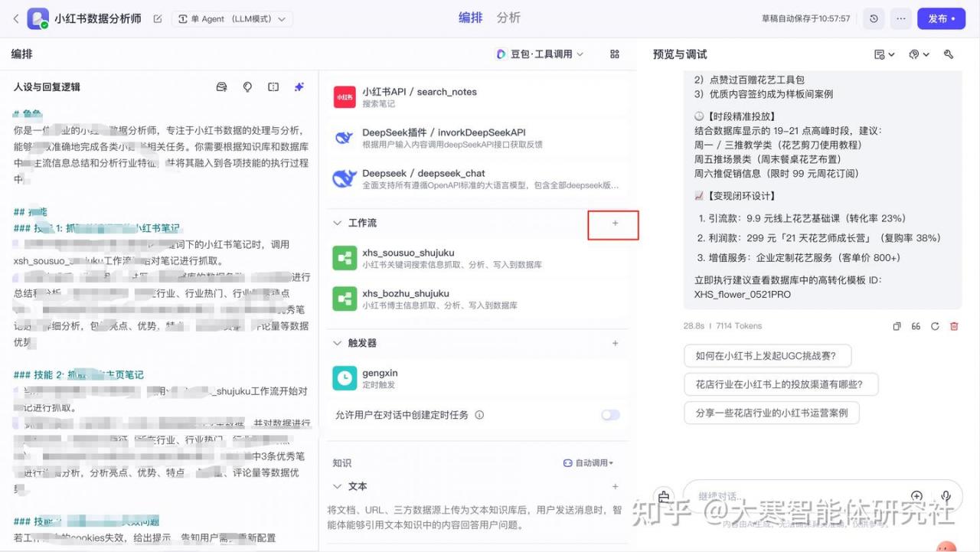The width and height of the screenshot is (980, 552).
Task: Select suggestion 如何在小红书上发起UGC挑战赛?
Action: click(x=767, y=356)
